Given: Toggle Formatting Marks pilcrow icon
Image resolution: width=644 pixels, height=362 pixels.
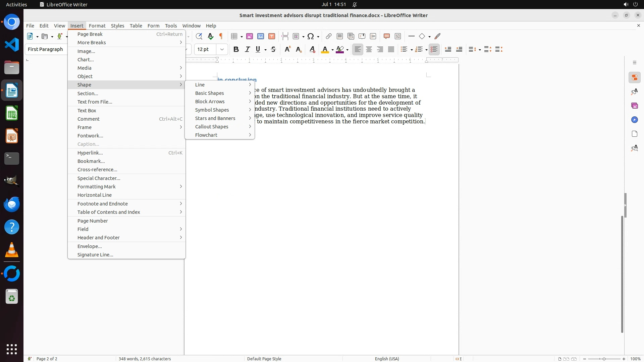Looking at the screenshot, I should (x=221, y=36).
